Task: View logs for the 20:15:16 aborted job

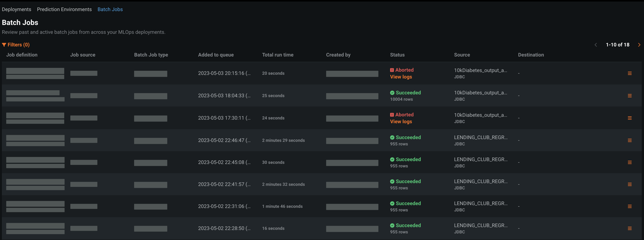Action: (401, 77)
